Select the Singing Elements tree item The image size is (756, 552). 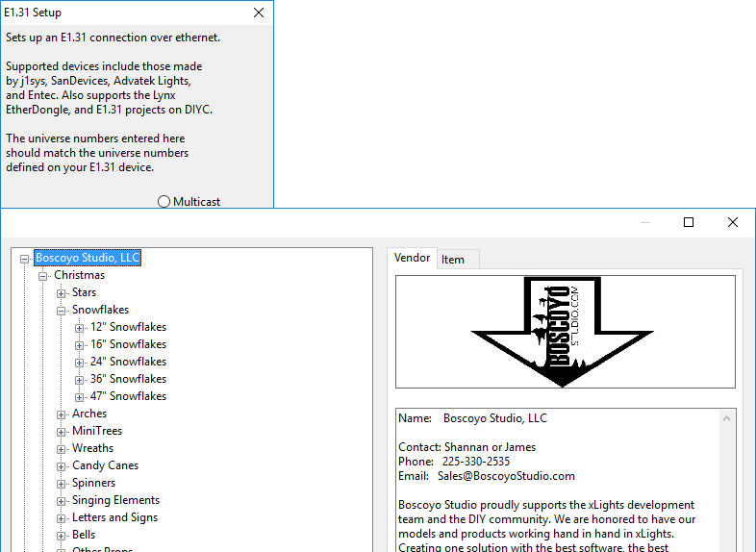pyautogui.click(x=115, y=500)
